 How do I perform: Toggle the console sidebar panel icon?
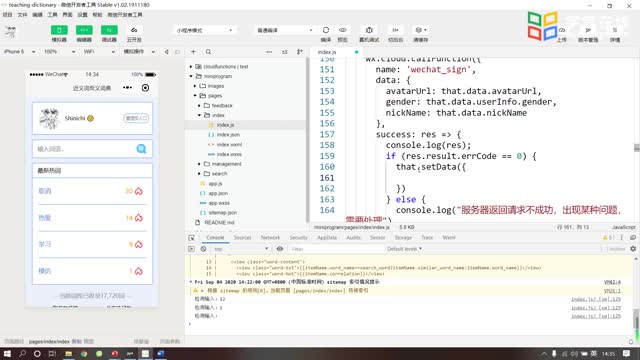[191, 249]
